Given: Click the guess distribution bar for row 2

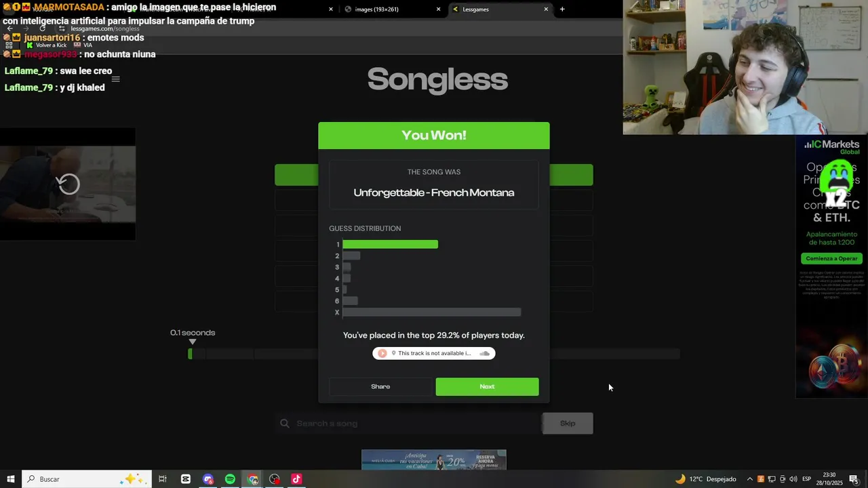Looking at the screenshot, I should (x=351, y=256).
